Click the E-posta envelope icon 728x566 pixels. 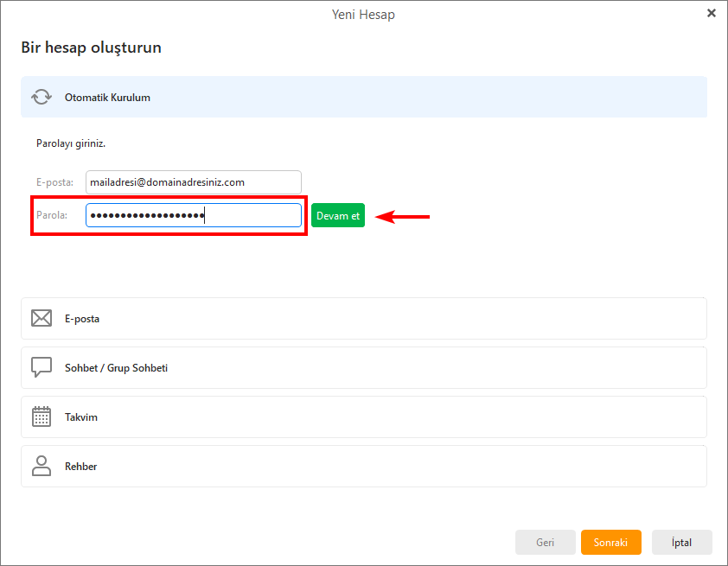[x=41, y=319]
